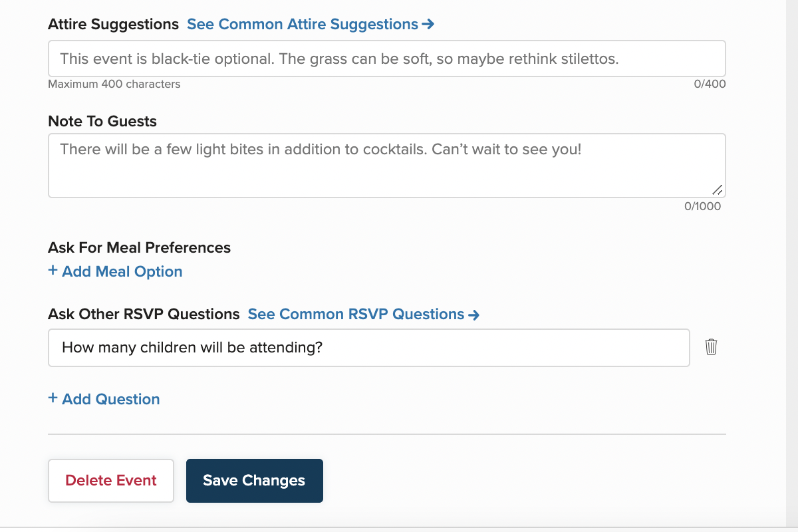Select the Ask Other RSVP Questions heading

(x=144, y=315)
